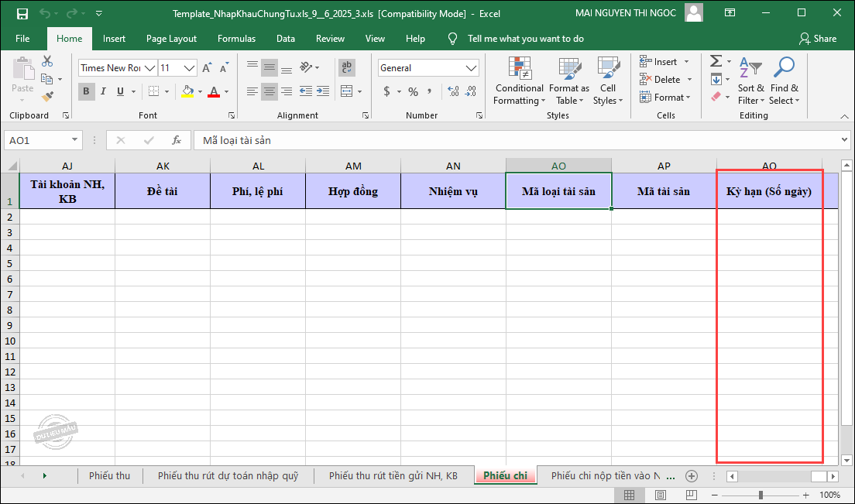The height and width of the screenshot is (504, 855).
Task: Open the Conditional Formatting menu
Action: [x=519, y=81]
